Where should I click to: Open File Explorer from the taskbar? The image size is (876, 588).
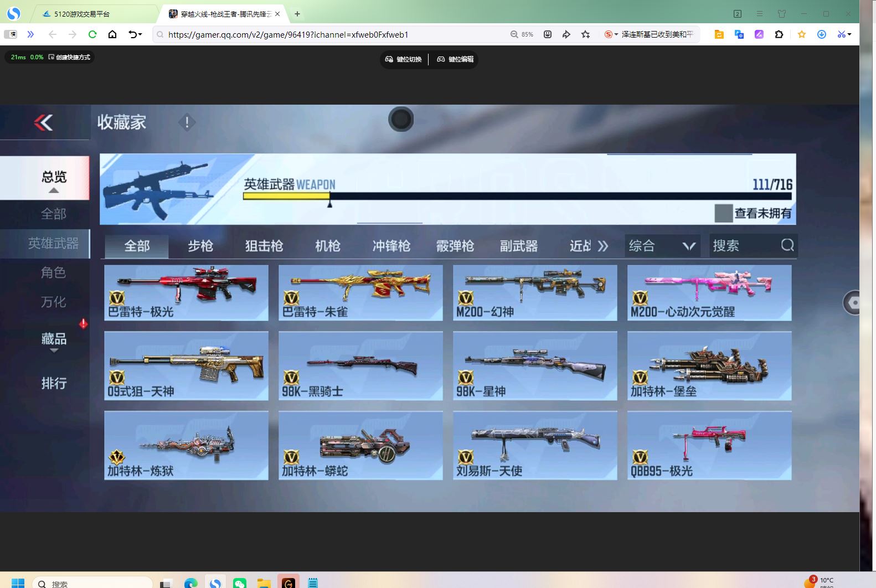(x=264, y=583)
